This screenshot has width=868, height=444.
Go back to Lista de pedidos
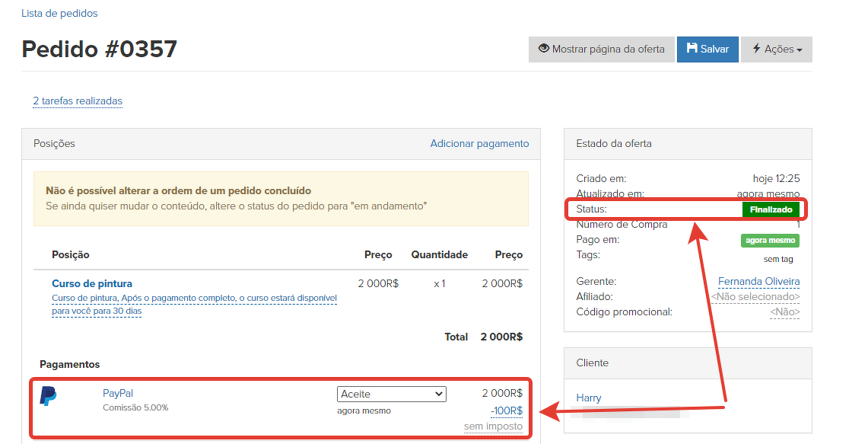click(x=59, y=14)
